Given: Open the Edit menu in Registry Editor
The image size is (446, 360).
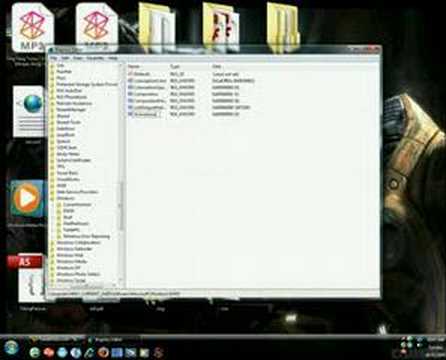Looking at the screenshot, I should (x=65, y=58).
